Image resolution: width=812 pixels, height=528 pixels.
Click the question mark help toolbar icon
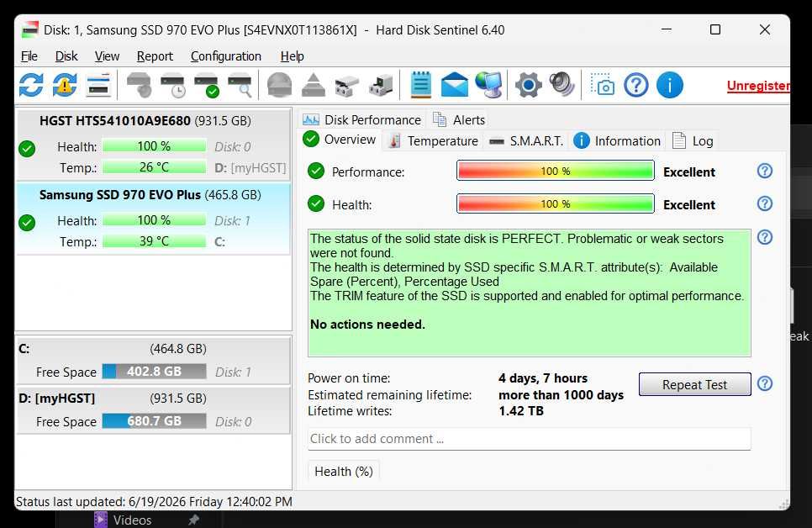pyautogui.click(x=636, y=85)
